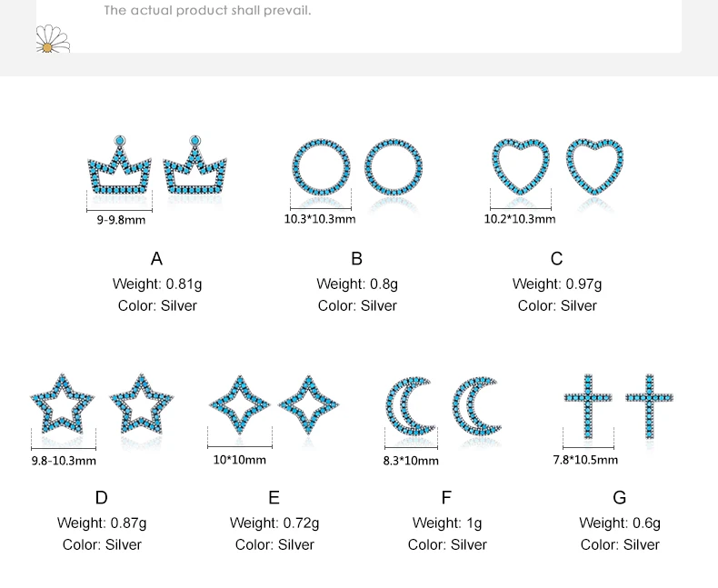Click the 7.8*10.5mm cross size label

[x=585, y=460]
